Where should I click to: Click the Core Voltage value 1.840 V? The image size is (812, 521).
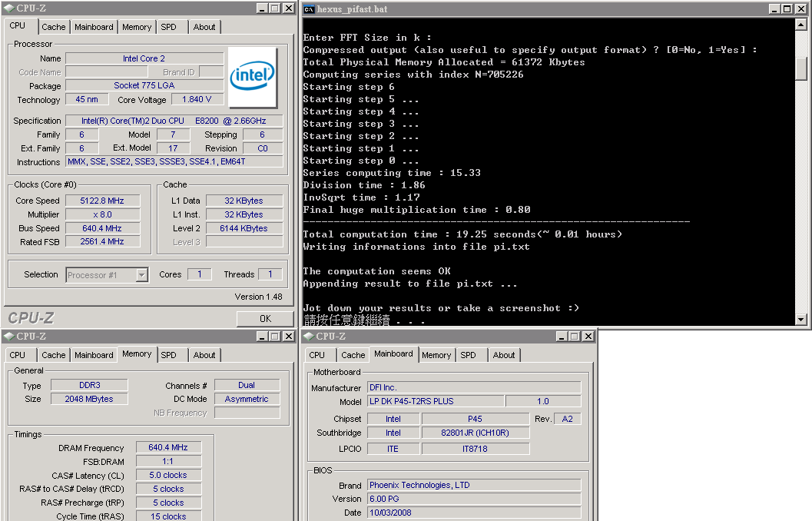pyautogui.click(x=197, y=99)
